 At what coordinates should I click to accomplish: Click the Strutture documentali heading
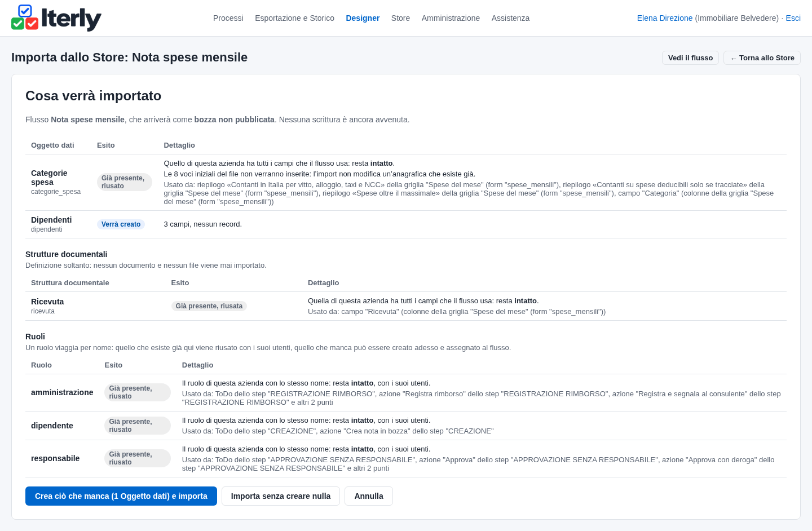(x=66, y=254)
